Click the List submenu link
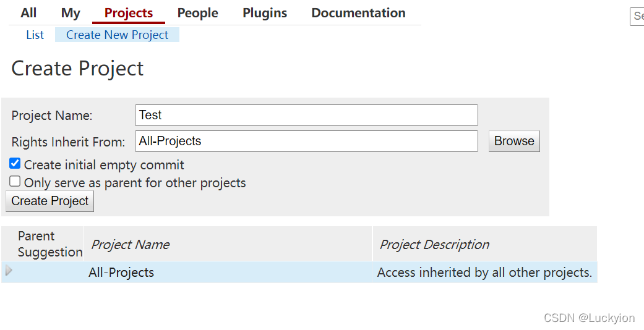Viewport: 644px width, 330px height. click(35, 35)
